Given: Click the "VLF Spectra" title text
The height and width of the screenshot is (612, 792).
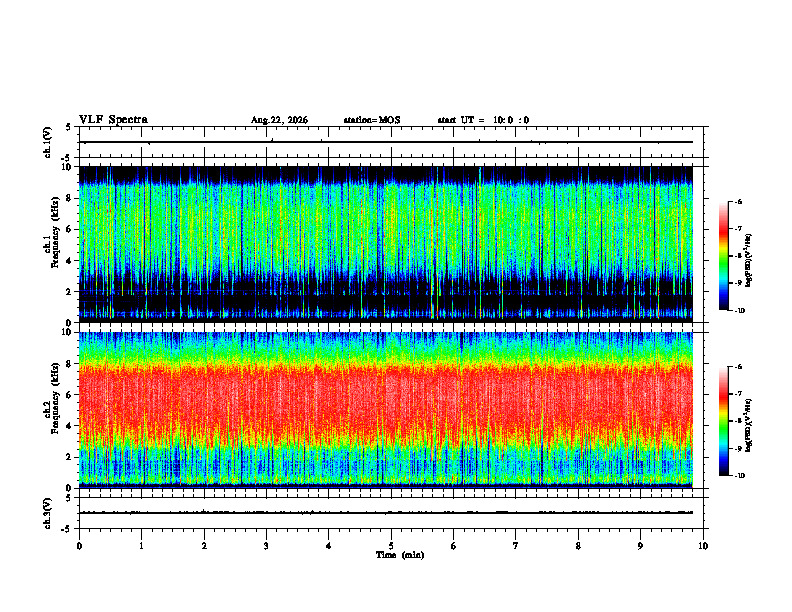Looking at the screenshot, I should 113,120.
